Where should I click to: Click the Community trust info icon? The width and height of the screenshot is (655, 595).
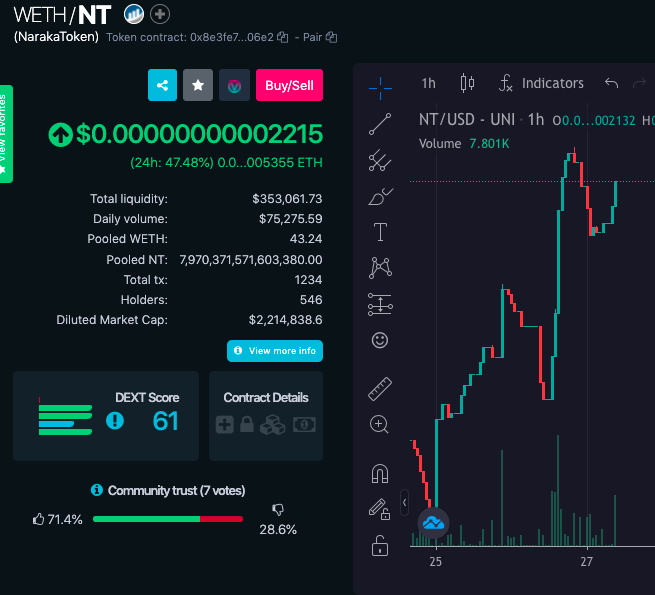[97, 490]
